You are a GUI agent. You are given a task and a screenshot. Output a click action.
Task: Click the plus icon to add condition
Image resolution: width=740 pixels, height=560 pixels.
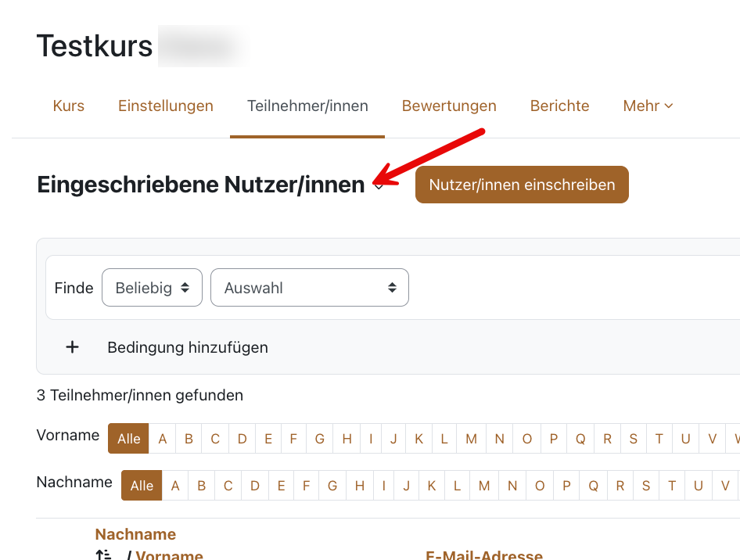click(72, 347)
